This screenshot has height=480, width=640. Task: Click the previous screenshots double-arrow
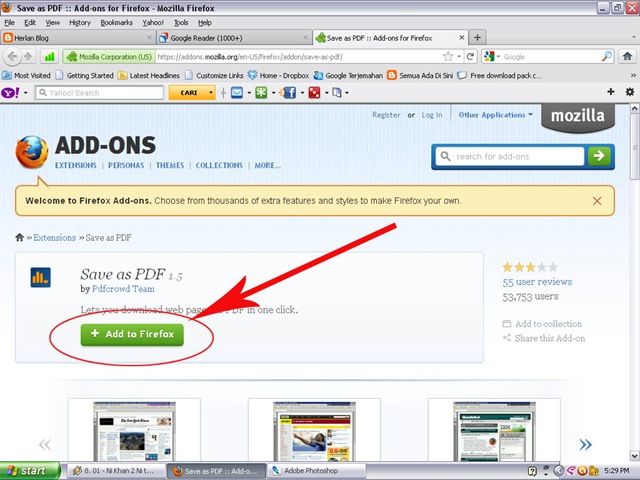tap(45, 444)
